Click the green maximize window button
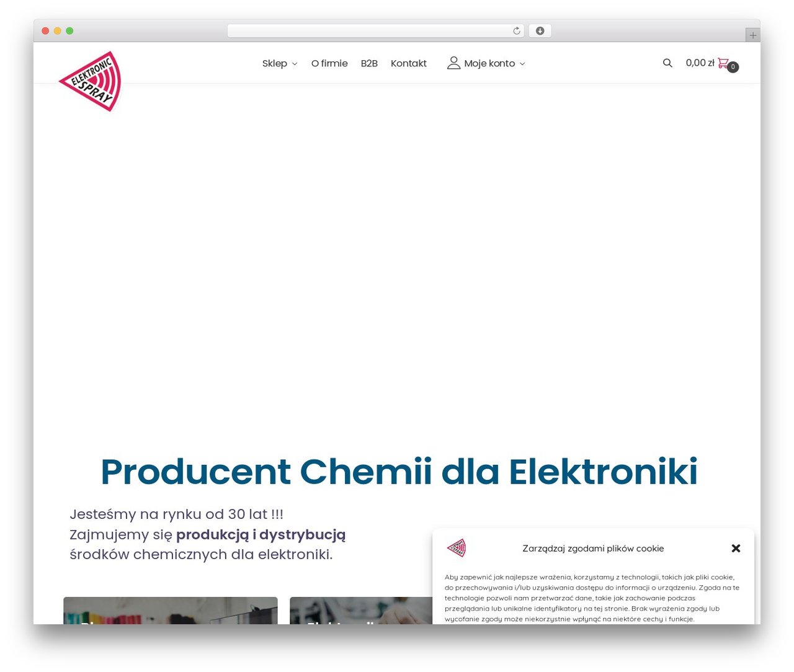The image size is (794, 672). point(69,31)
